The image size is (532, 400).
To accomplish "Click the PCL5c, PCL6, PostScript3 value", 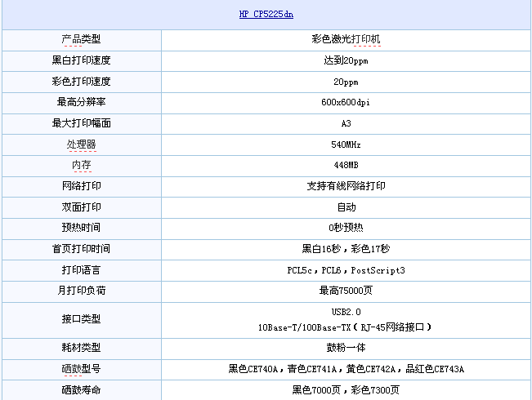I will tap(346, 270).
